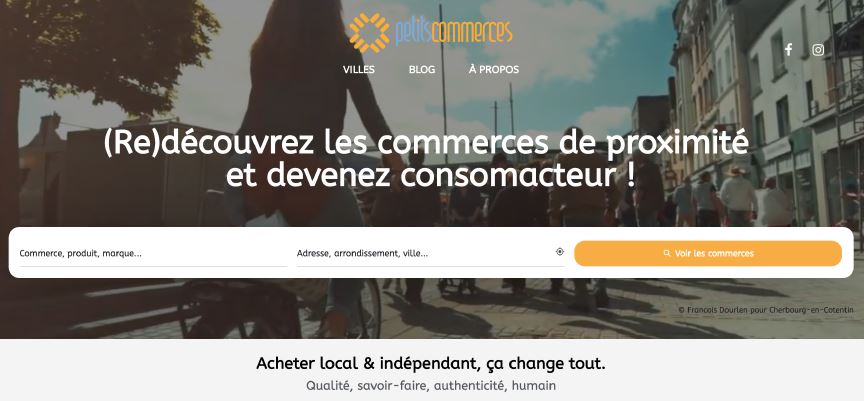Click the petitscommerces logo text

coord(454,32)
